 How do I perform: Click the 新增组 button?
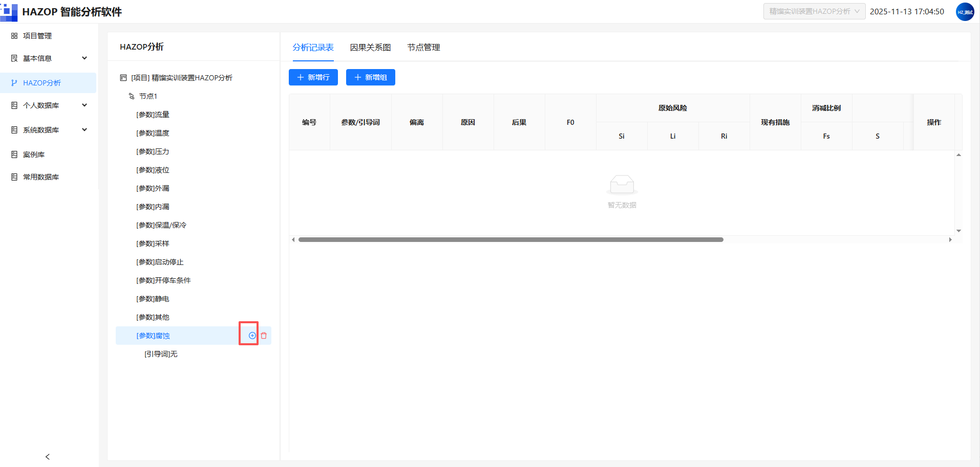pyautogui.click(x=371, y=77)
